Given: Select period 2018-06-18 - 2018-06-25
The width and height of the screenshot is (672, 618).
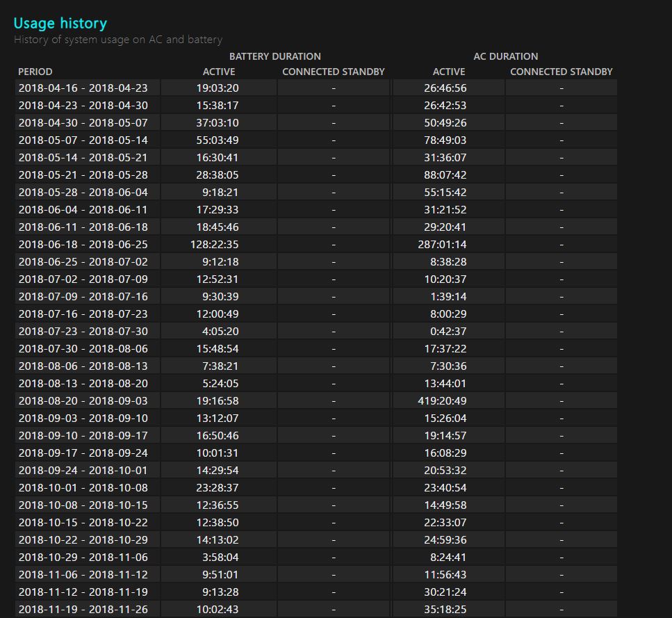Looking at the screenshot, I should [83, 244].
